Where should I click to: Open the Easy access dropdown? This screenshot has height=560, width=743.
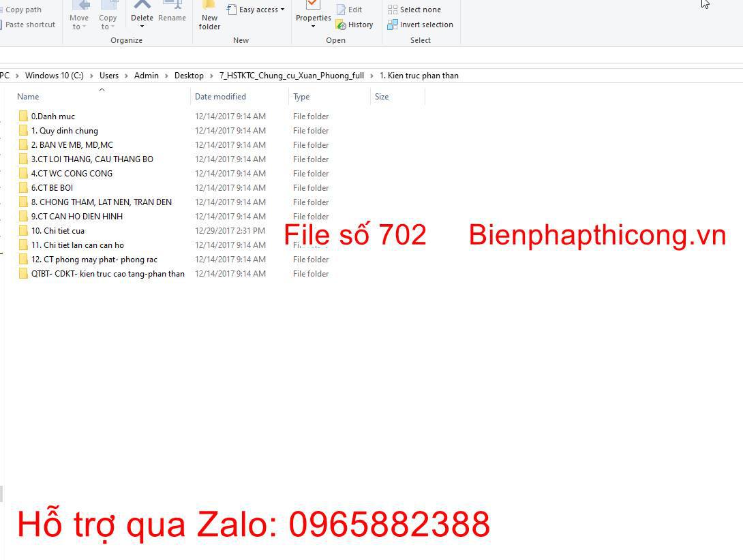pos(256,10)
